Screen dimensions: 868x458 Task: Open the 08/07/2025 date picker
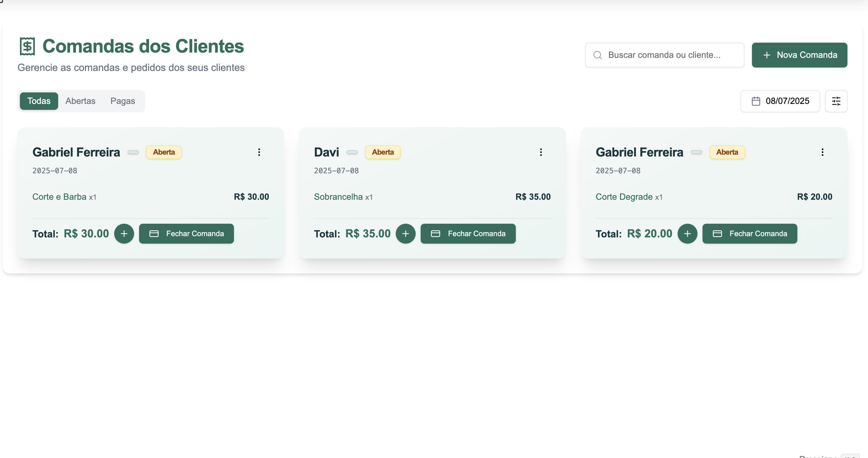pos(780,101)
